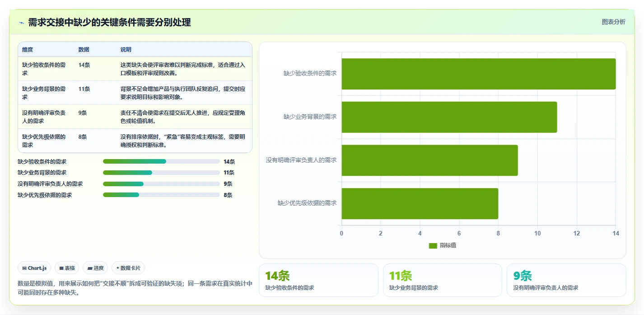Click the 说明 table column header
The image size is (644, 315).
(126, 49)
